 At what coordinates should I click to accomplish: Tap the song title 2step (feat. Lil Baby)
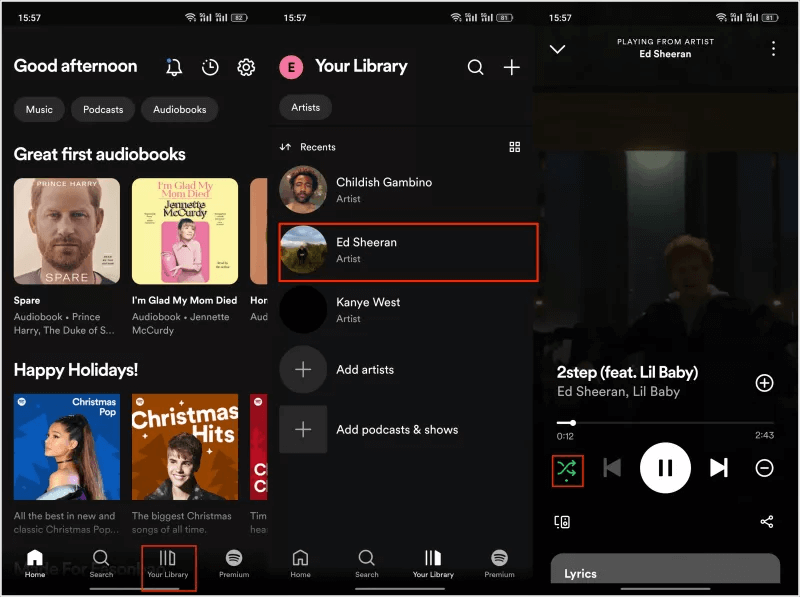627,372
